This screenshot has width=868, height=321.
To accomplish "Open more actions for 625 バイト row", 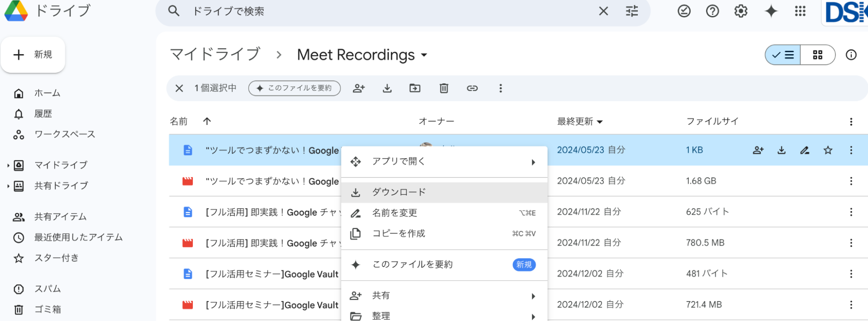I will 851,212.
